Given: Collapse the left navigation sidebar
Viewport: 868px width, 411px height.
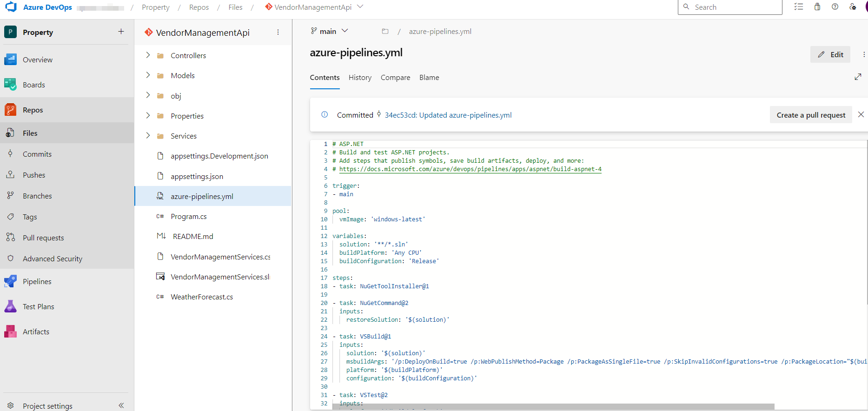Looking at the screenshot, I should tap(121, 405).
